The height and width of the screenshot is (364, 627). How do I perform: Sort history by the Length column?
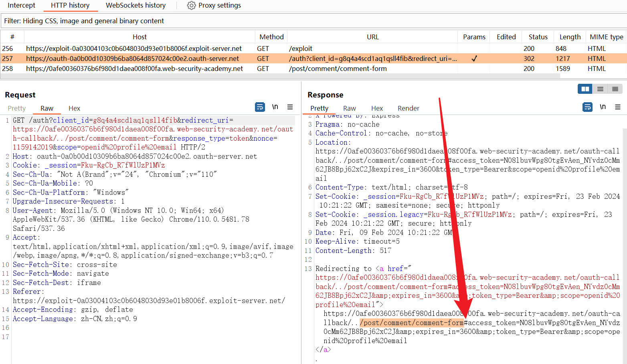coord(570,37)
